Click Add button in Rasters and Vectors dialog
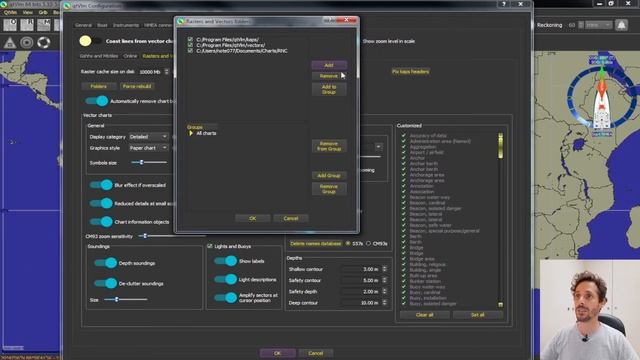Image resolution: width=640 pixels, height=360 pixels. (x=329, y=65)
